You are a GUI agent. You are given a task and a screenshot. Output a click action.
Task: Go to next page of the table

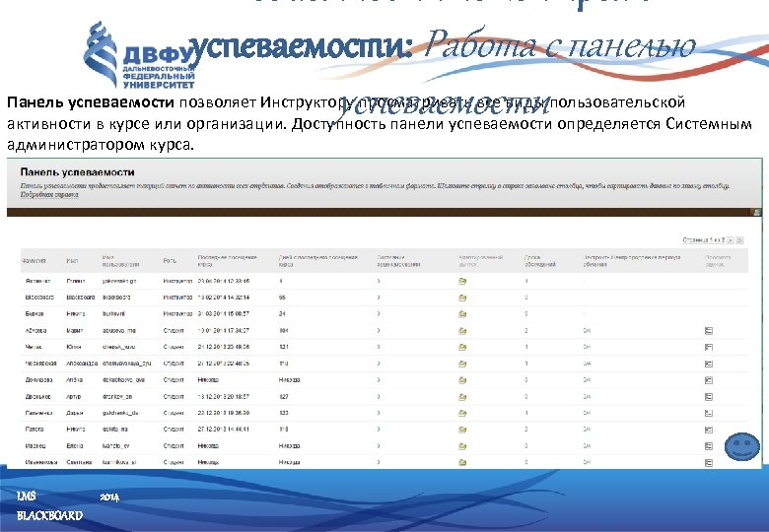pos(731,240)
